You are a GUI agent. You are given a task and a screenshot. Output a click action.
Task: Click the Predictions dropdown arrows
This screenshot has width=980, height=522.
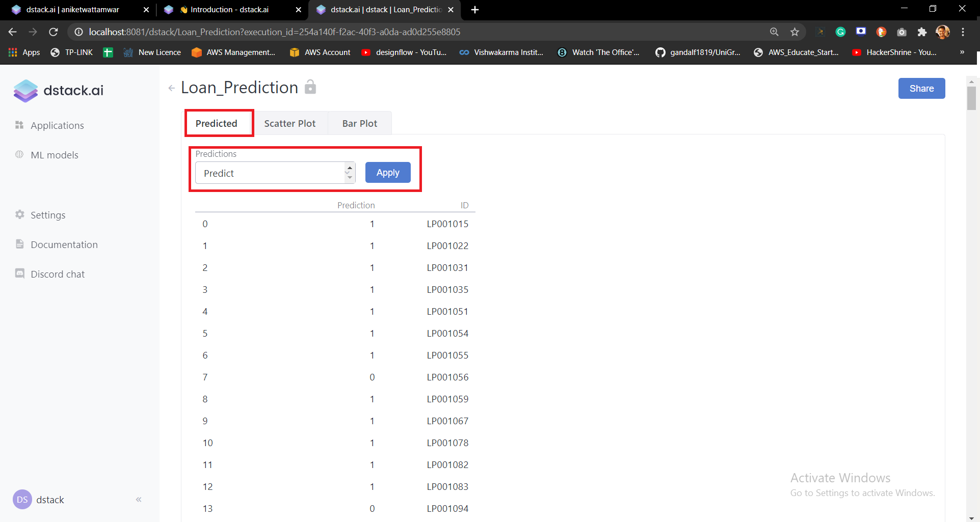(350, 173)
